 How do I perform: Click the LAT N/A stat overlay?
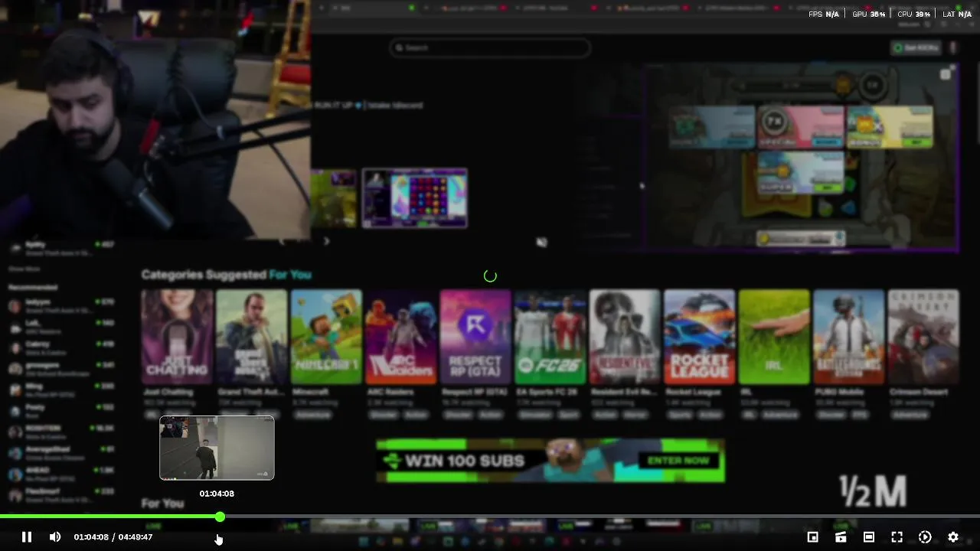coord(957,15)
